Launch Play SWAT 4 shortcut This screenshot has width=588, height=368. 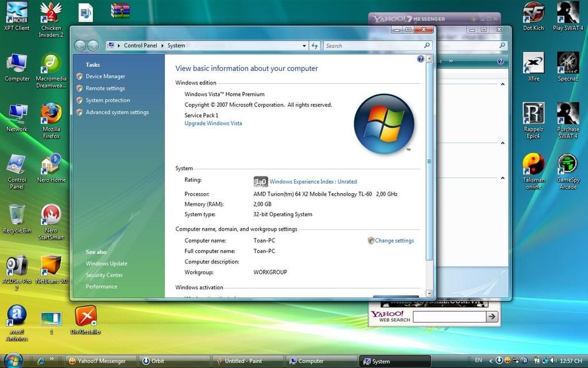pos(568,17)
